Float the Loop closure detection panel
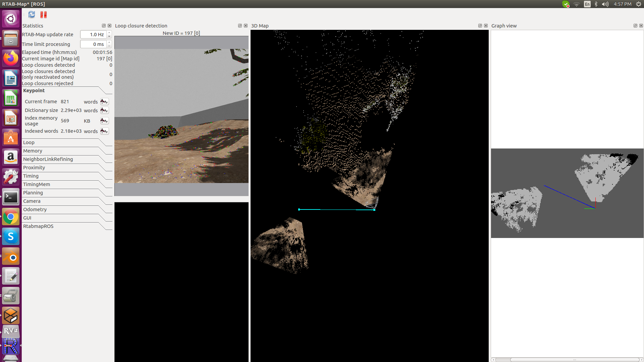This screenshot has height=362, width=644. (240, 26)
